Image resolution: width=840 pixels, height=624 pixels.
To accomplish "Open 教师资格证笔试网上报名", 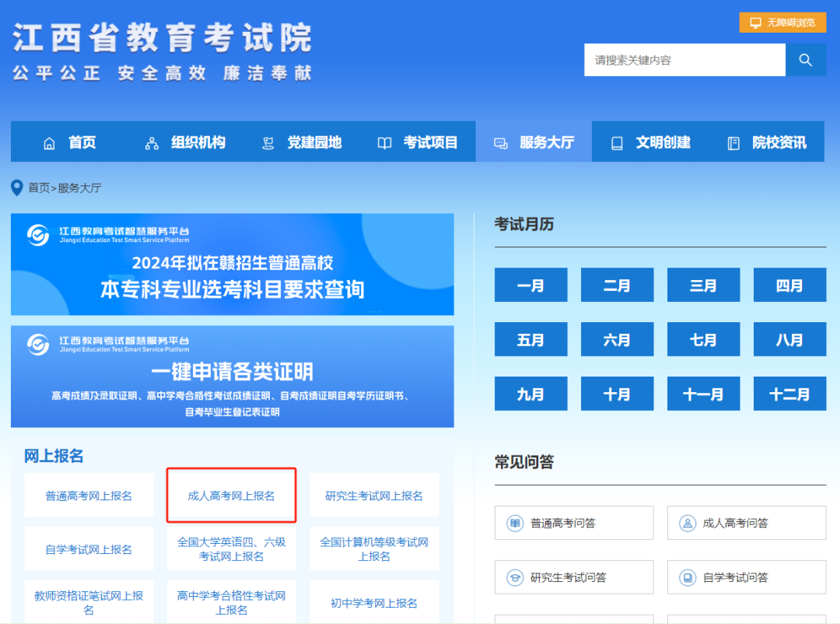I will [x=88, y=601].
